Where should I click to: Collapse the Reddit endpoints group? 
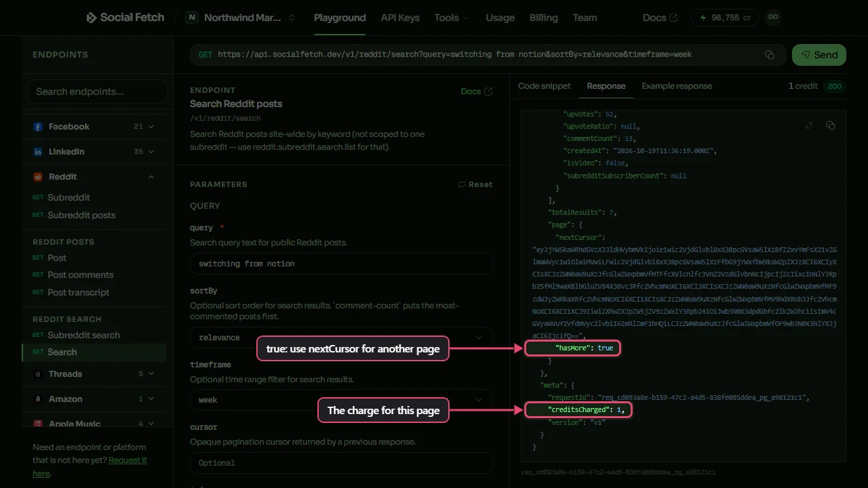151,177
